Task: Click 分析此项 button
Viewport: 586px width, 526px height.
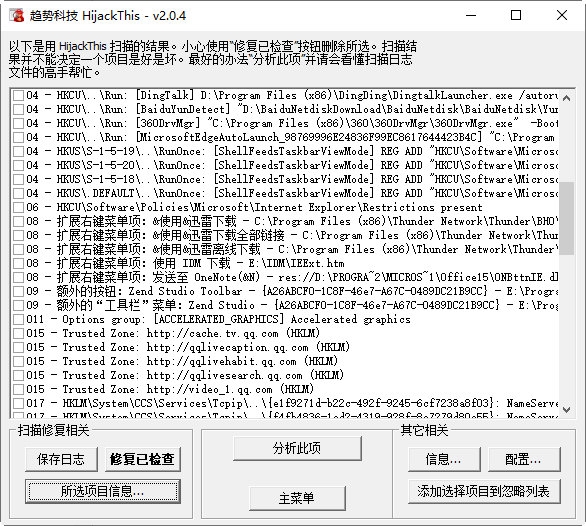Action: click(297, 448)
